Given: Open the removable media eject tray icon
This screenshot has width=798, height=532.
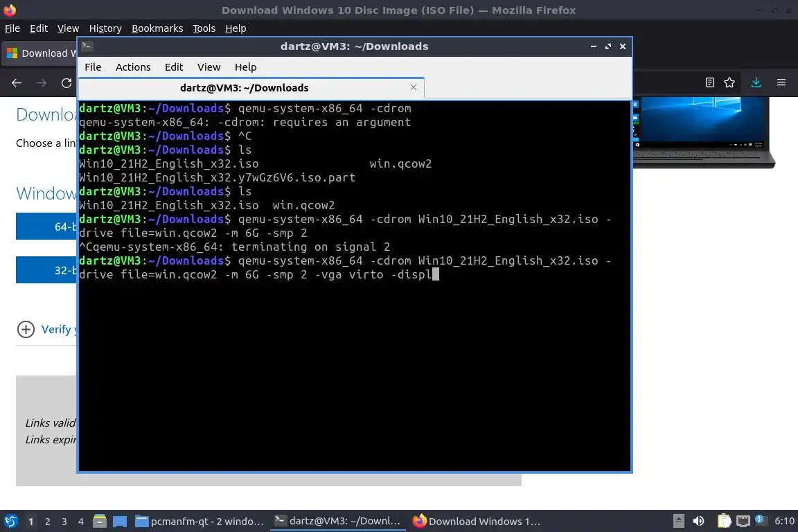Looking at the screenshot, I should [x=678, y=521].
